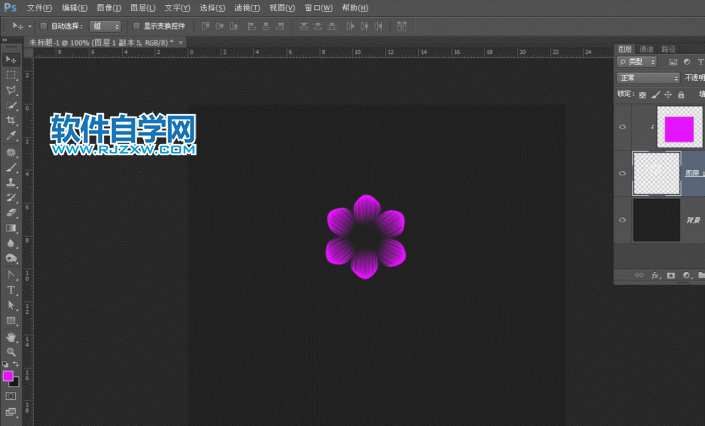Hide the 背景 layer using its eye icon

[623, 219]
